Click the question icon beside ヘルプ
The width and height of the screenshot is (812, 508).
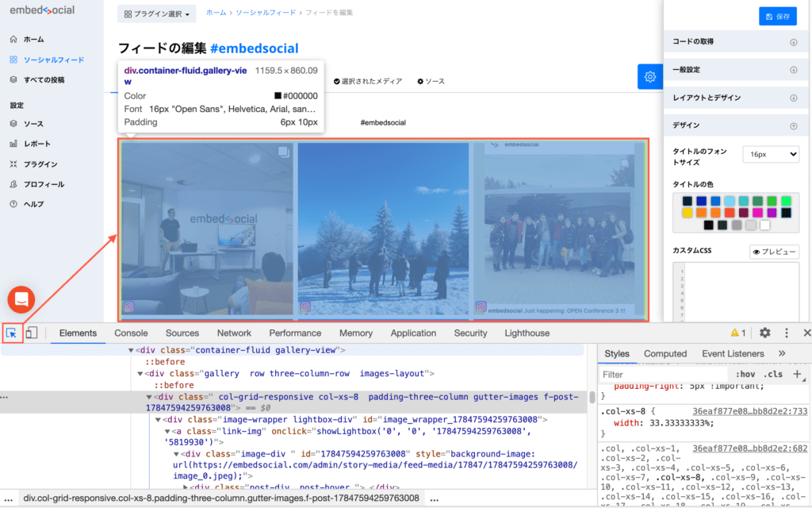(x=13, y=204)
